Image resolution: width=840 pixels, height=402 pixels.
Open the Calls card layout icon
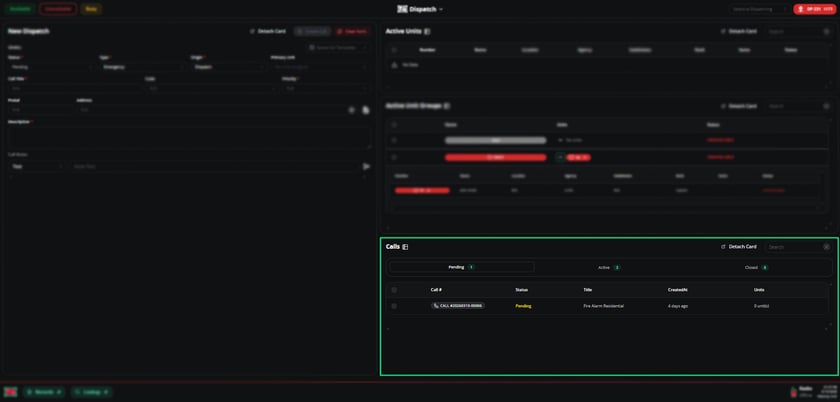[x=406, y=247]
